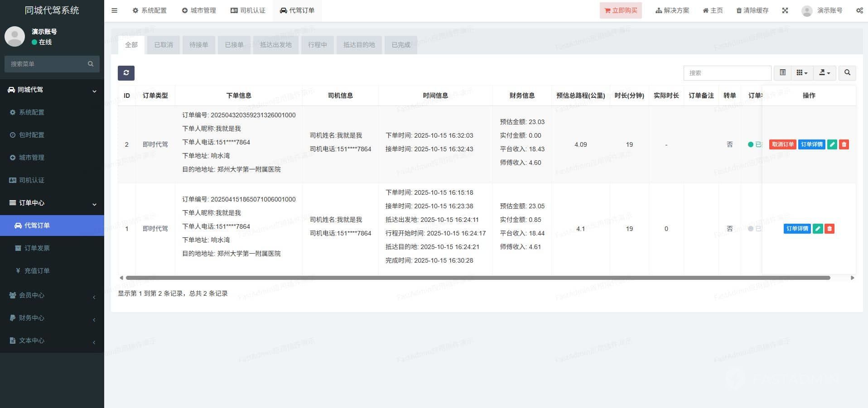Open the settings cogs icon at top right
This screenshot has width=868, height=408.
coord(859,10)
